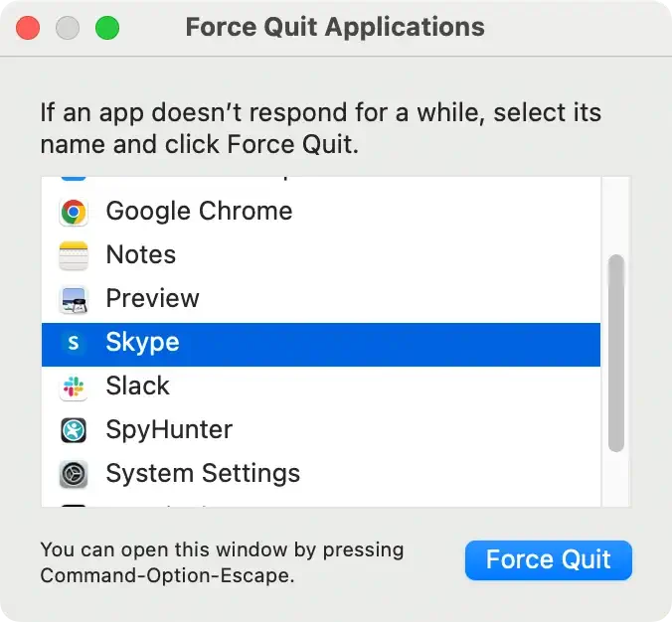Click the Google Chrome app icon

click(74, 211)
